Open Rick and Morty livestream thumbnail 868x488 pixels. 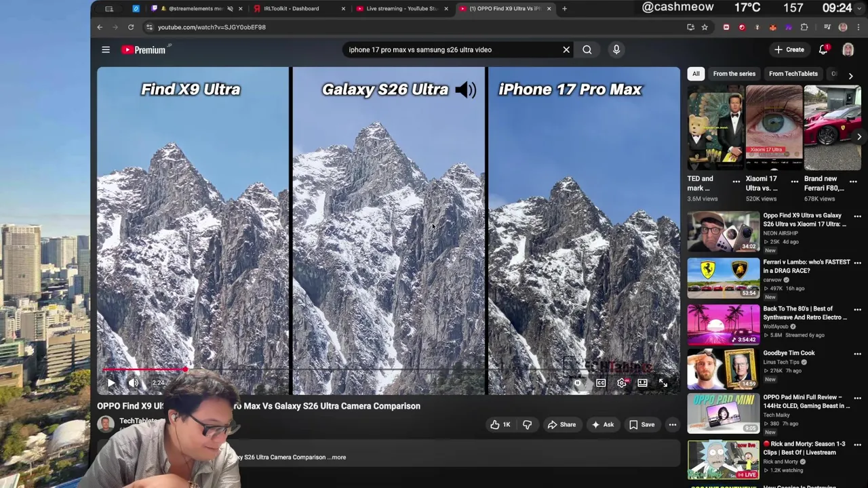pos(724,460)
